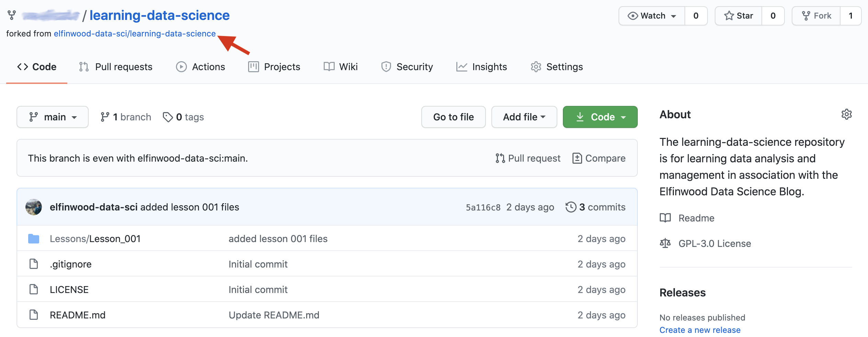Open the Add file dropdown
The image size is (868, 337).
pyautogui.click(x=524, y=117)
